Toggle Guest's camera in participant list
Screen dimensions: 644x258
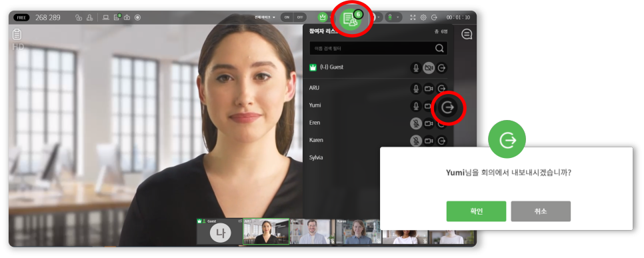429,68
